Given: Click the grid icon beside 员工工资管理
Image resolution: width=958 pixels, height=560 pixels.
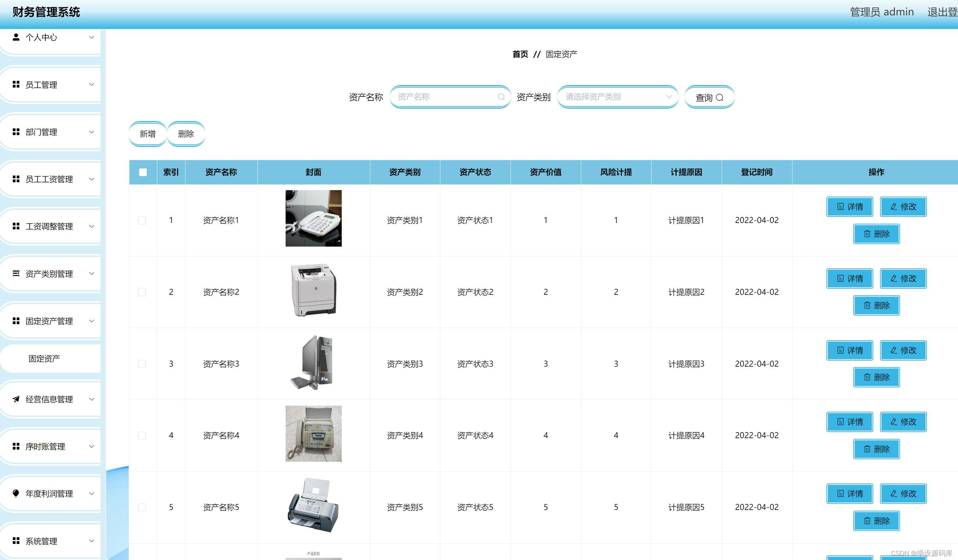Looking at the screenshot, I should tap(16, 179).
